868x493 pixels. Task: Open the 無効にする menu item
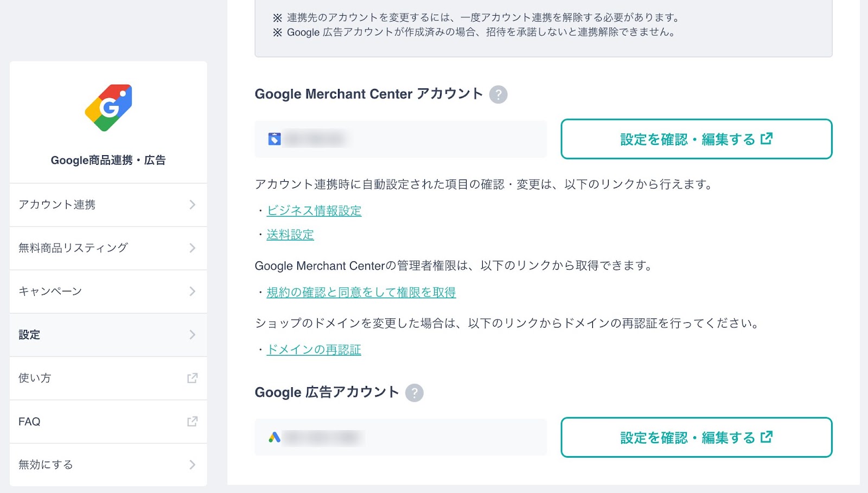click(x=108, y=465)
